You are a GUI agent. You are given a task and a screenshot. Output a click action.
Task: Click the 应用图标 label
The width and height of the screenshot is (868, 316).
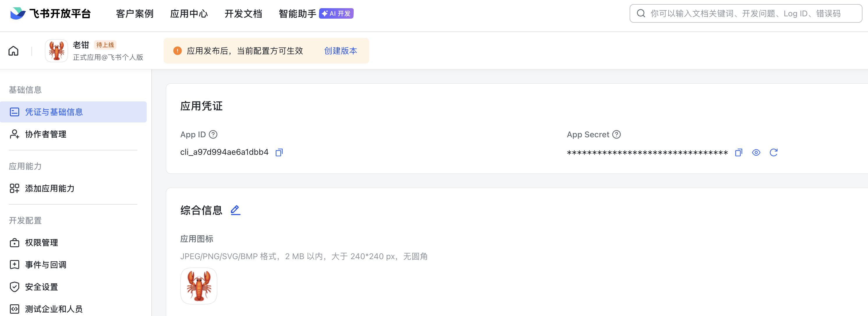click(197, 239)
